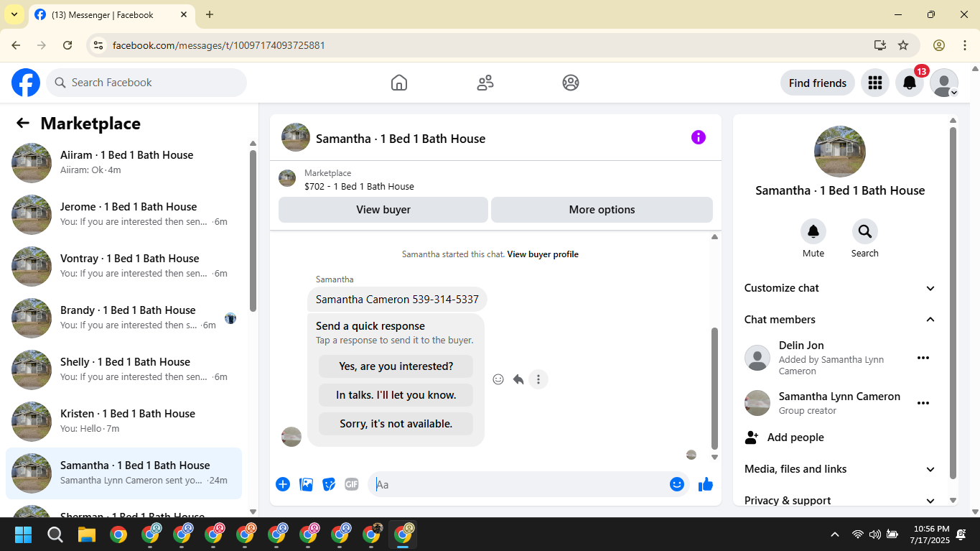Image resolution: width=980 pixels, height=551 pixels.
Task: Send quick response "Sorry, it's not available."
Action: point(396,424)
